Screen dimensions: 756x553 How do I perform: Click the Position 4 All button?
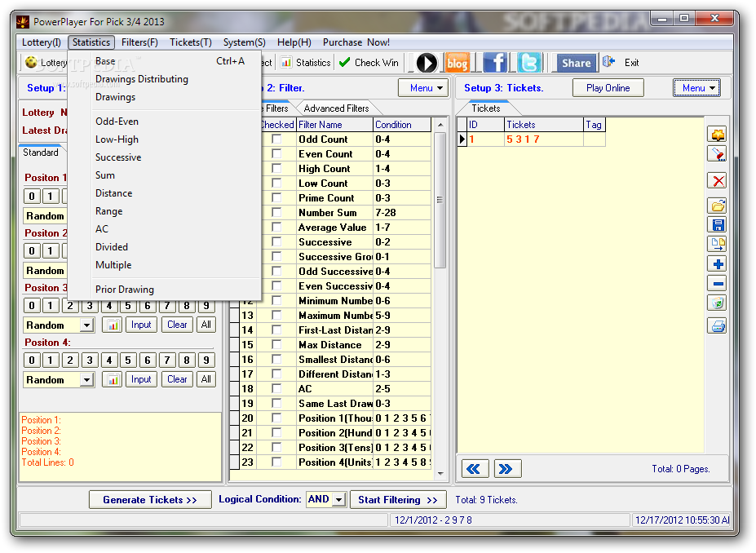(206, 380)
